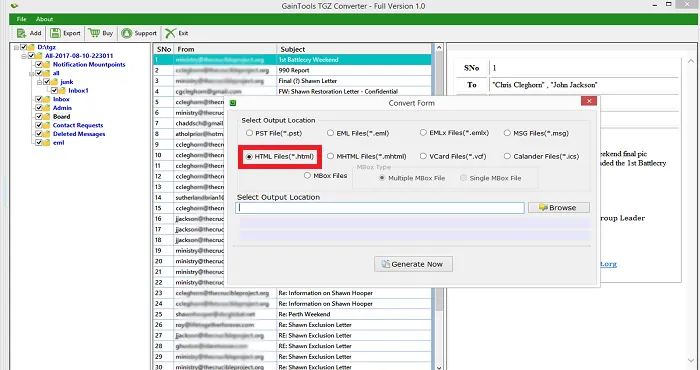Select the Admin folder label in tree
This screenshot has height=370, width=700.
[x=62, y=108]
